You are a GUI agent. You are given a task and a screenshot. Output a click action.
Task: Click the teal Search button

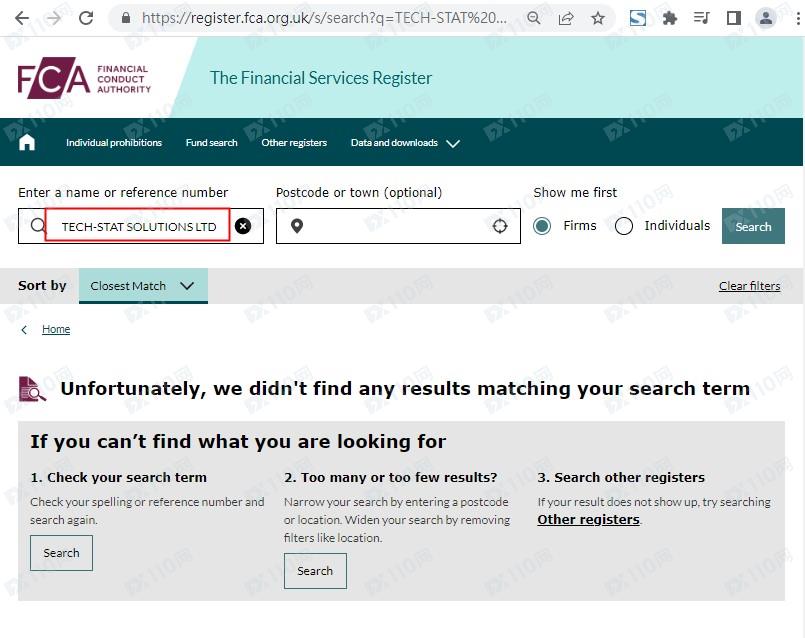(753, 226)
